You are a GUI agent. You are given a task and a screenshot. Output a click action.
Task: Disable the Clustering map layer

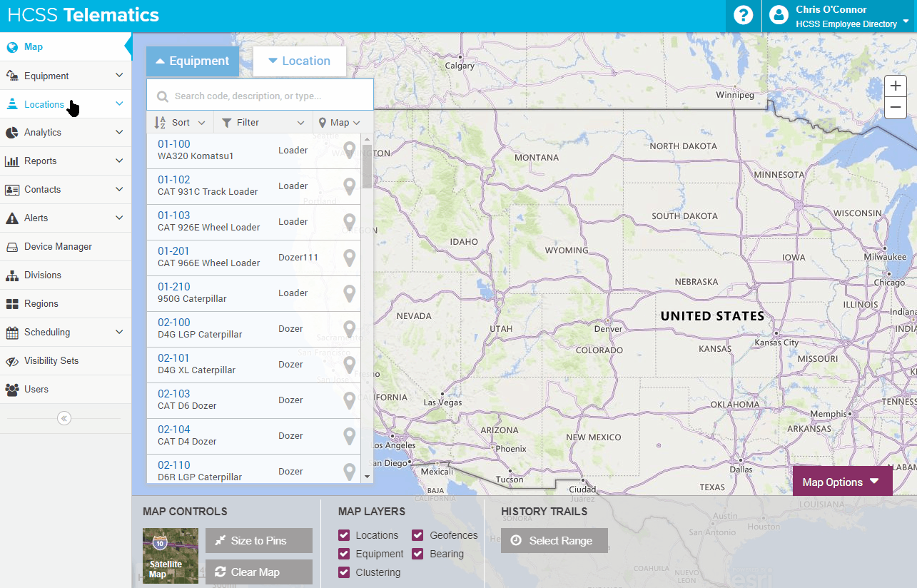click(x=343, y=572)
